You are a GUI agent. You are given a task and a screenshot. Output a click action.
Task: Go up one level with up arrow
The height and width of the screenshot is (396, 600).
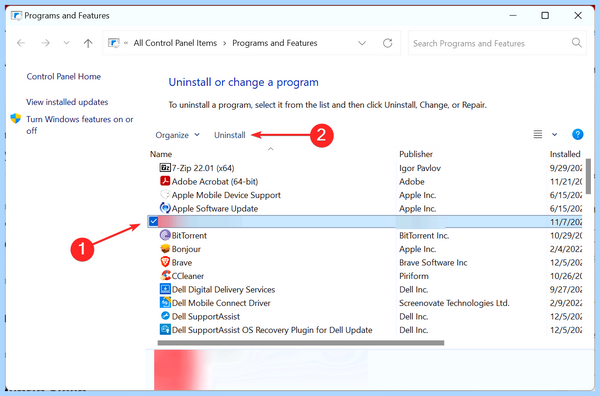pos(88,43)
